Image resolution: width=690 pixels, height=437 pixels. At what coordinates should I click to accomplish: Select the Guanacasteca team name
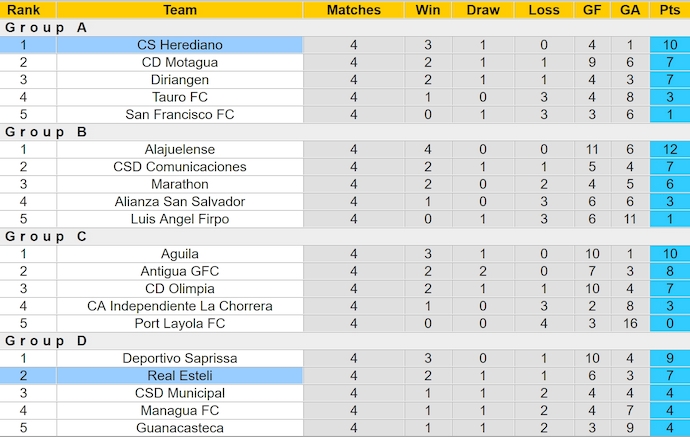click(x=180, y=428)
